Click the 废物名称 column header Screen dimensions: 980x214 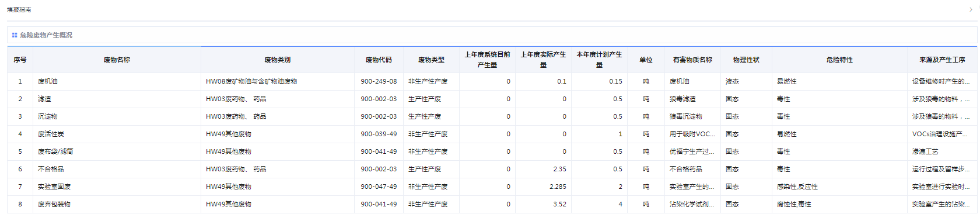[117, 60]
